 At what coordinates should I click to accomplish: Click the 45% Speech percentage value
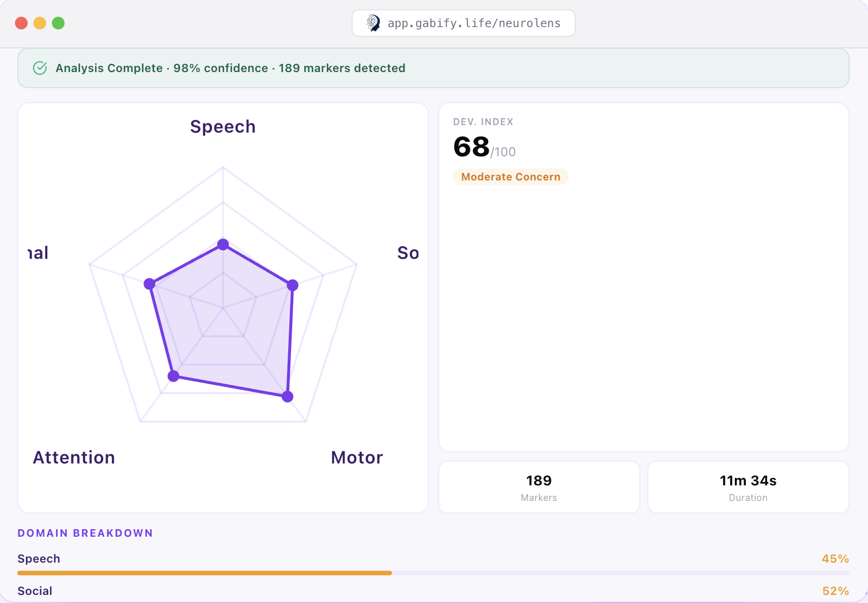coord(835,559)
